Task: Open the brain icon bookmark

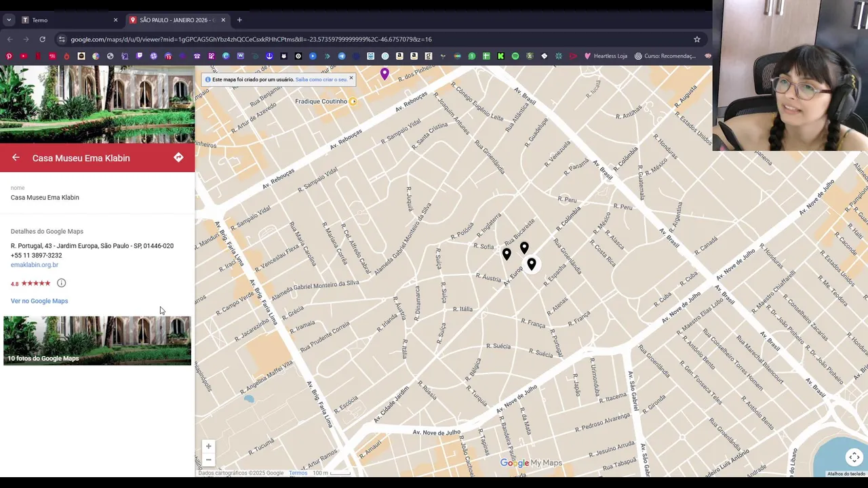Action: pos(708,56)
